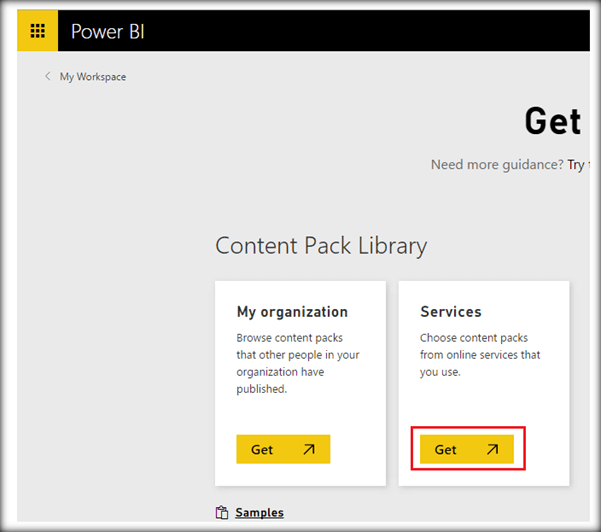Image resolution: width=601 pixels, height=532 pixels.
Task: Click the 'Need more guidance?' text
Action: [x=497, y=165]
